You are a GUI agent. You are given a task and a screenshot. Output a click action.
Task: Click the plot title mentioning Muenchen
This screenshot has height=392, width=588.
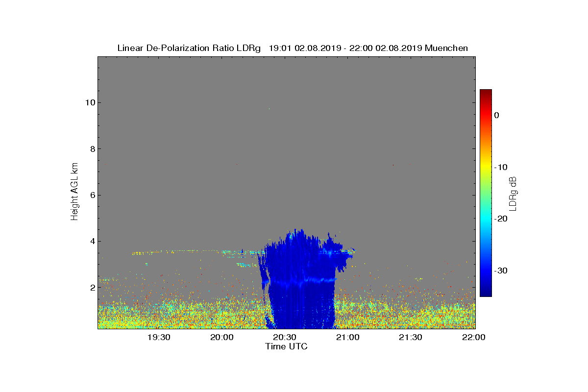point(293,48)
